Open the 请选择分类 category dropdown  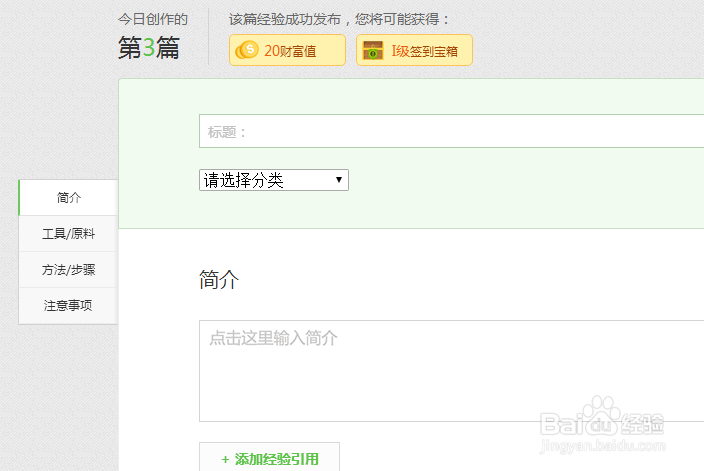[x=274, y=180]
